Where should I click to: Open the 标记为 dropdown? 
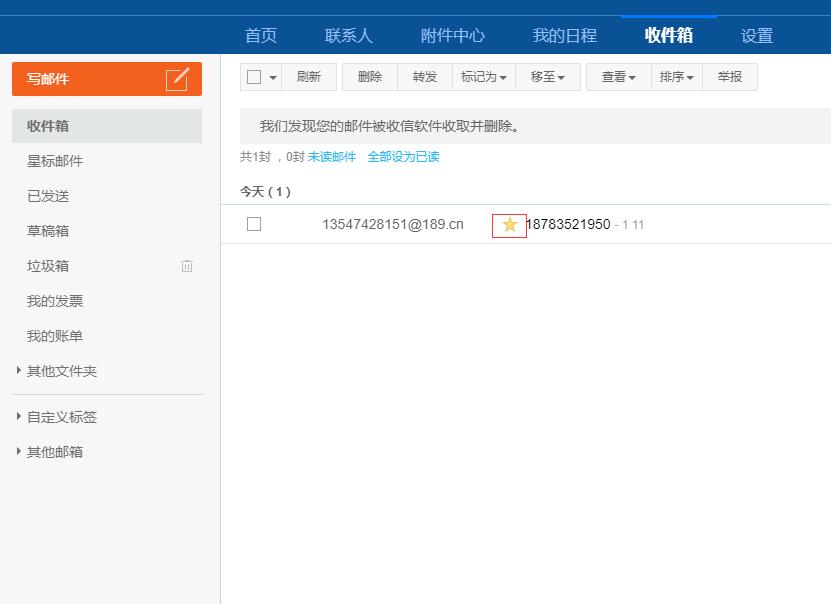[484, 77]
